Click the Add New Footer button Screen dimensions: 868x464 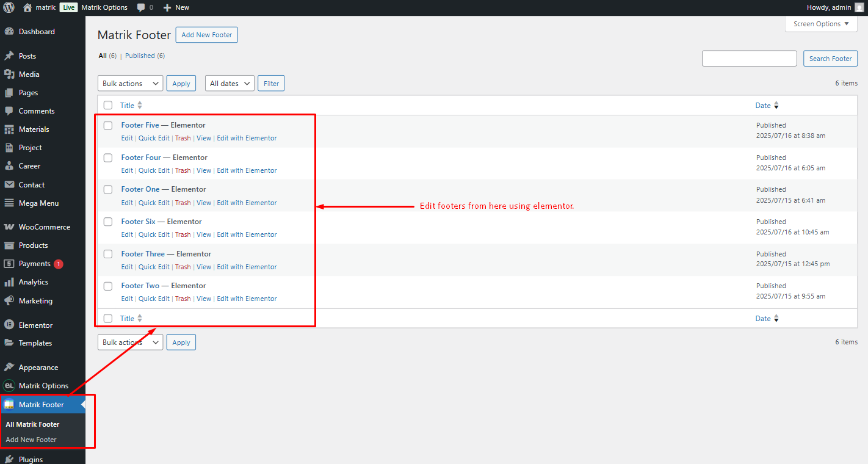click(x=207, y=35)
